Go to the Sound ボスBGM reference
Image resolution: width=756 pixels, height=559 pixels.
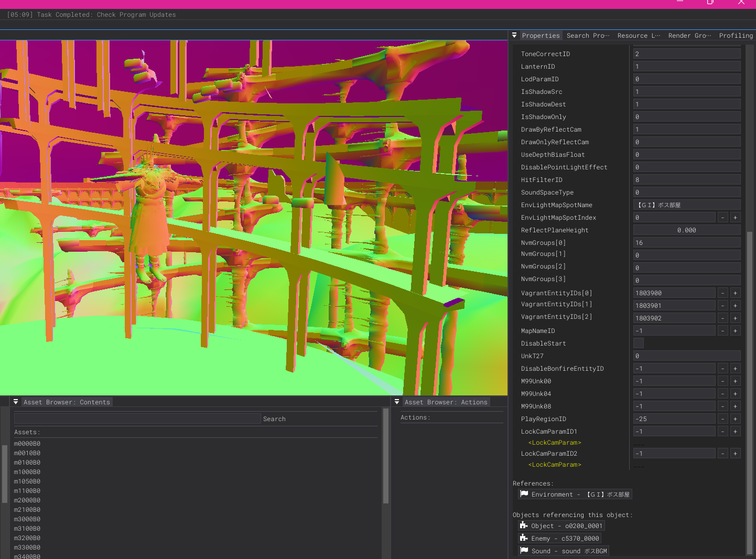pyautogui.click(x=564, y=551)
